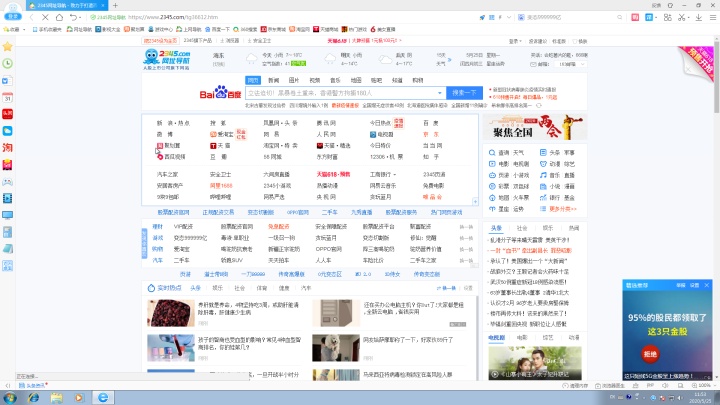
Task: Select the Movies tab under the news list
Action: pos(522,338)
